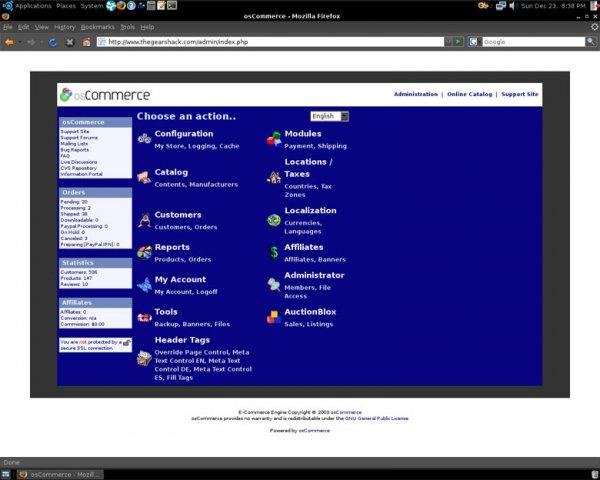
Task: Click the Firefox forward arrow button
Action: click(31, 42)
